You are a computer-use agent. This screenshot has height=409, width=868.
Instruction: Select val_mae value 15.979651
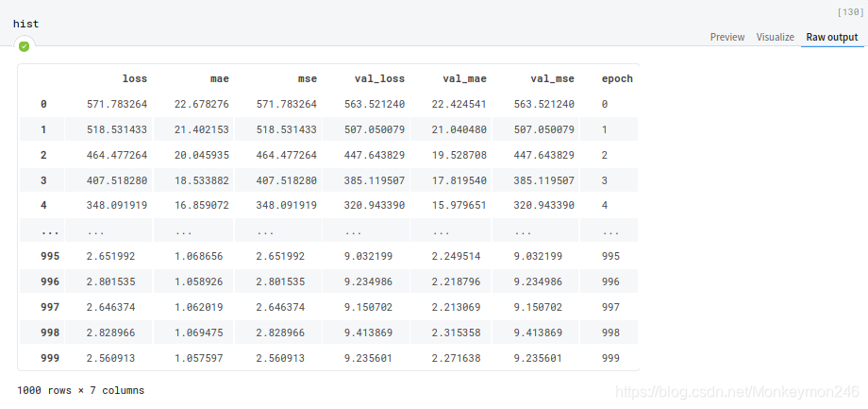(x=459, y=205)
